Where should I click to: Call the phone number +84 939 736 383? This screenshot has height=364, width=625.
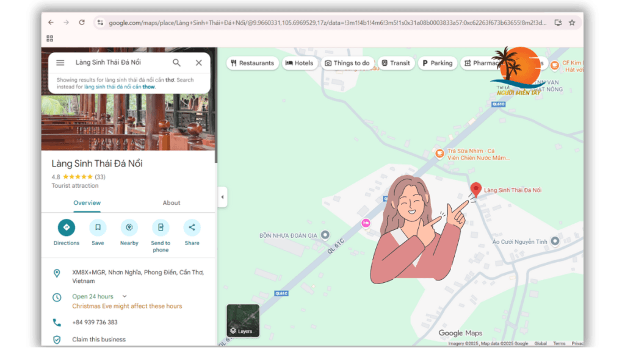tap(95, 322)
